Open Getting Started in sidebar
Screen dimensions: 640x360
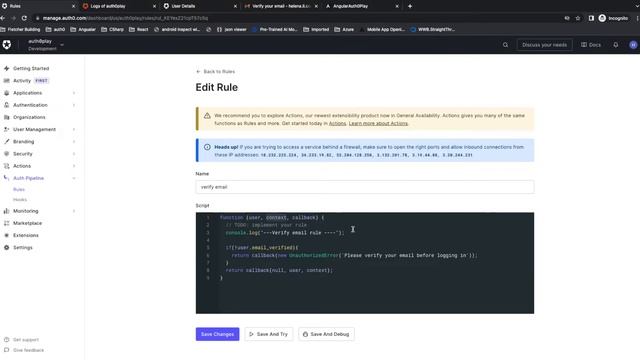(x=31, y=68)
